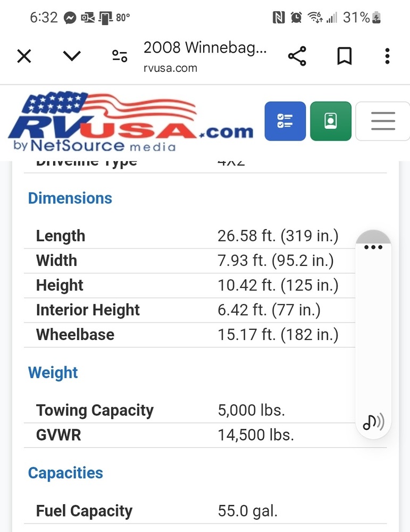Bookmark this page

[x=344, y=56]
